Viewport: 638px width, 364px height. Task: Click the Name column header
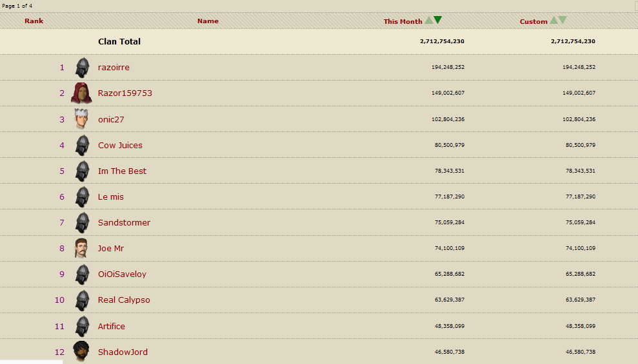tap(208, 21)
